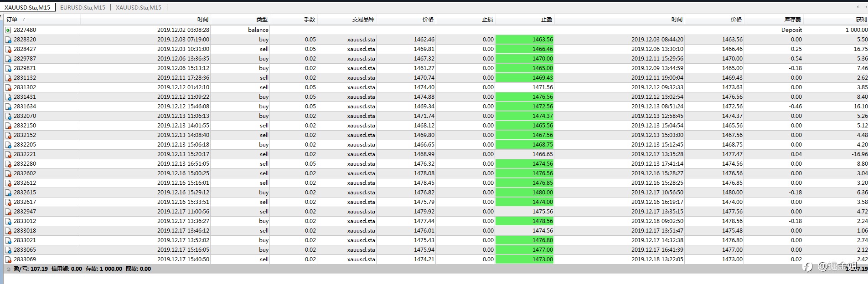Click the order icon for 2833012

click(8, 221)
